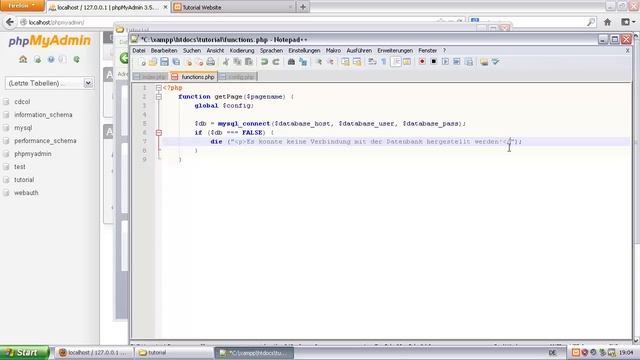Toggle Show All Characters pilcrow icon

point(384,62)
